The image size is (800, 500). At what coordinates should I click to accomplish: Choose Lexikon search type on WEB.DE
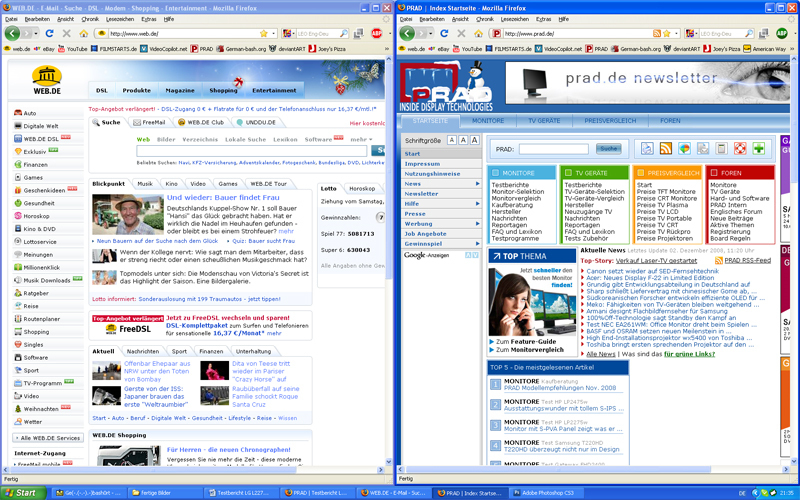click(285, 139)
